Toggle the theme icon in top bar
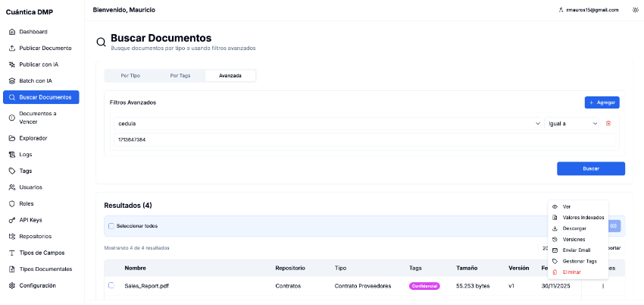The width and height of the screenshot is (644, 305). click(x=635, y=10)
